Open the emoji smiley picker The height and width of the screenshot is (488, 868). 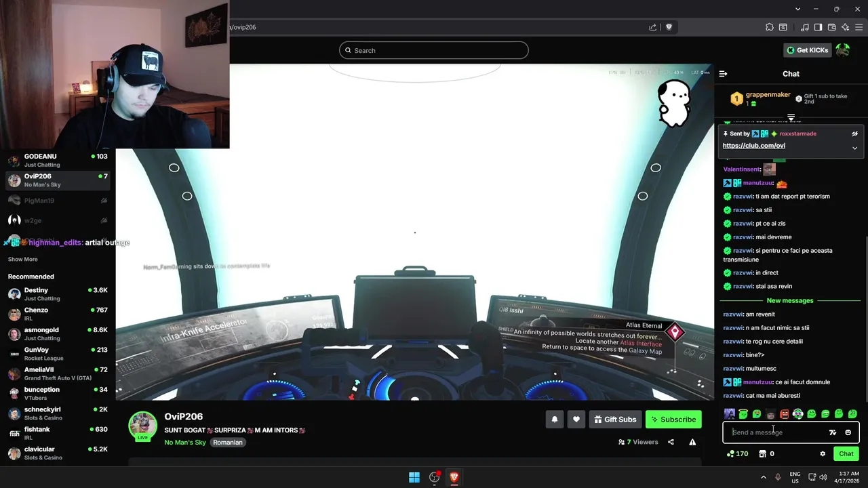pyautogui.click(x=848, y=432)
